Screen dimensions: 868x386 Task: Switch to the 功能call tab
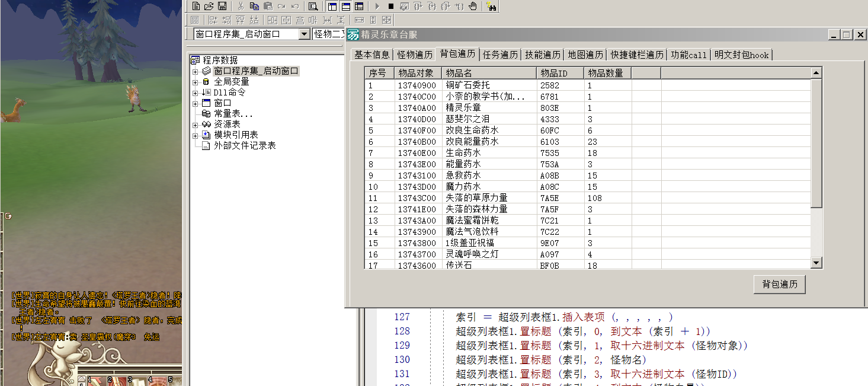click(x=688, y=55)
